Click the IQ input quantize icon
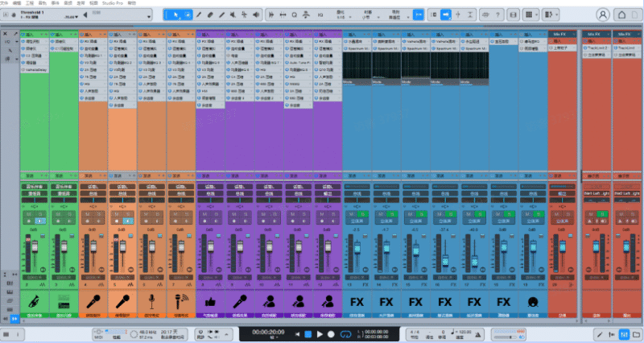 tap(320, 14)
